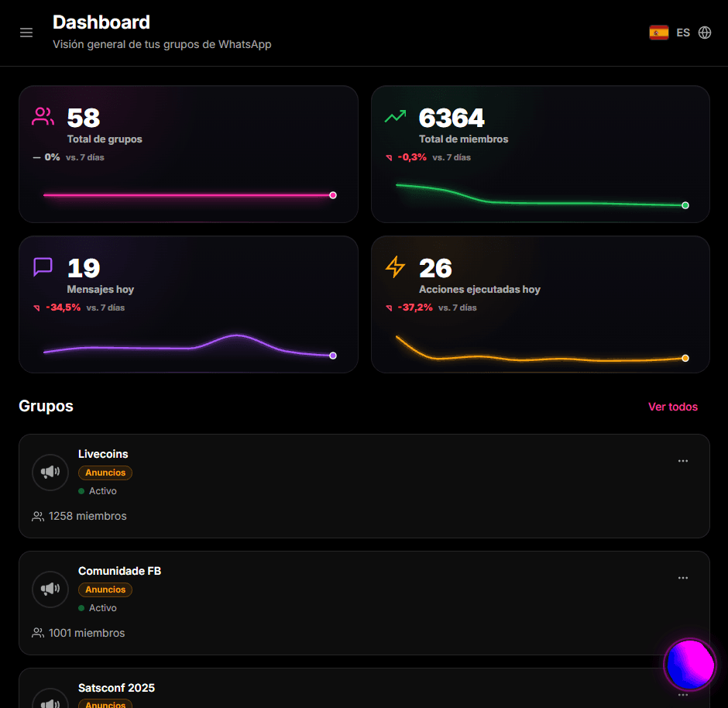Click the Mensajes hoy value 19

click(84, 268)
